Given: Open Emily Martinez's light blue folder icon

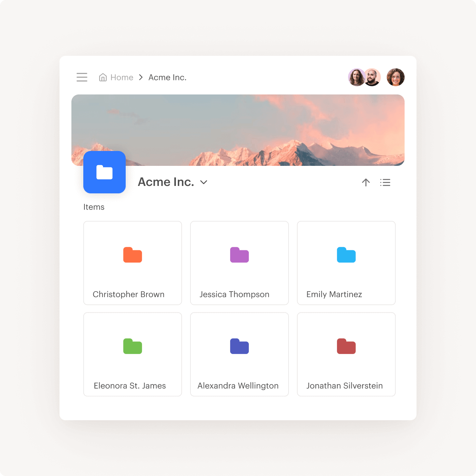Looking at the screenshot, I should [346, 255].
